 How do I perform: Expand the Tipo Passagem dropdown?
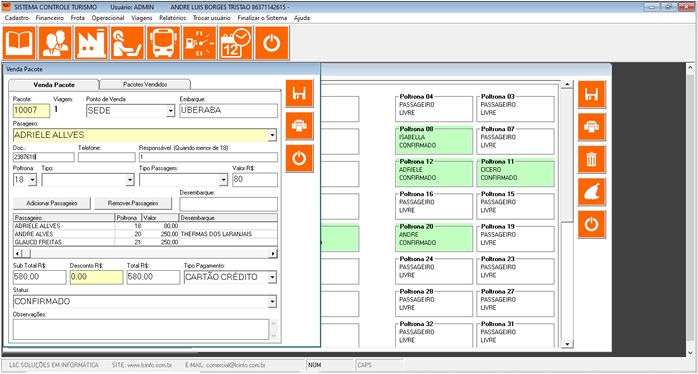(223, 180)
